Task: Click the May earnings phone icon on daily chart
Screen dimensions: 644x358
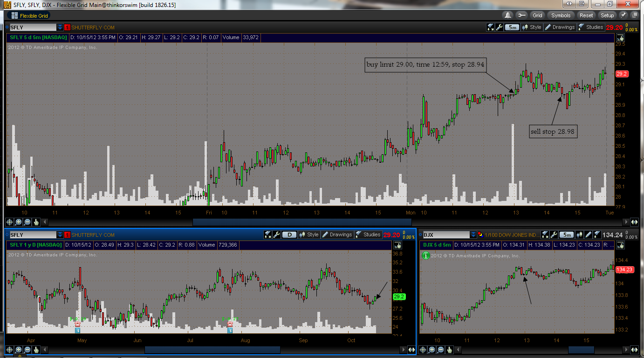Action: click(x=77, y=324)
